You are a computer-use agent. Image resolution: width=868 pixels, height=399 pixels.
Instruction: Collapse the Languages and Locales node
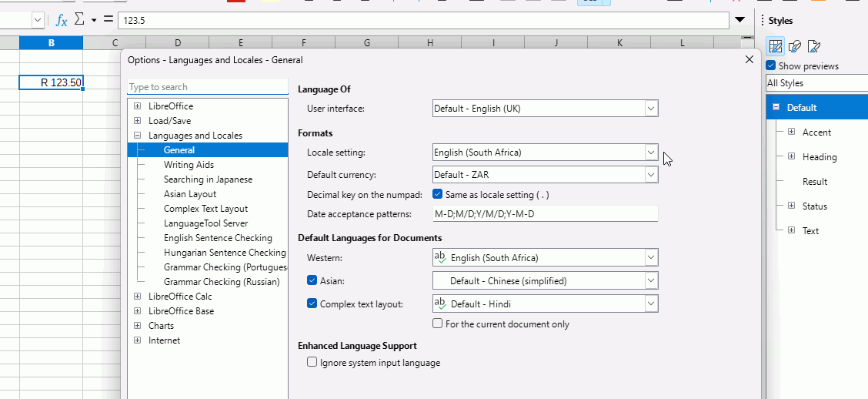click(137, 136)
